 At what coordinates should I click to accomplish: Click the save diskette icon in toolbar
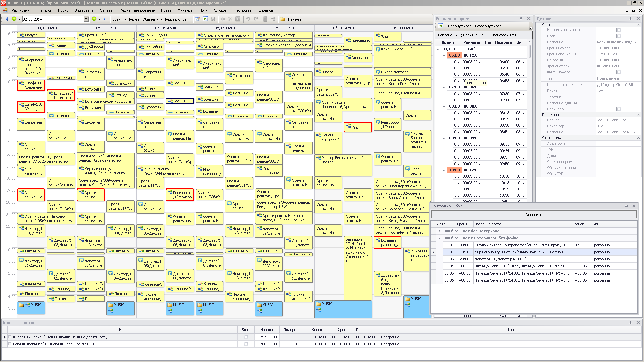click(x=213, y=19)
